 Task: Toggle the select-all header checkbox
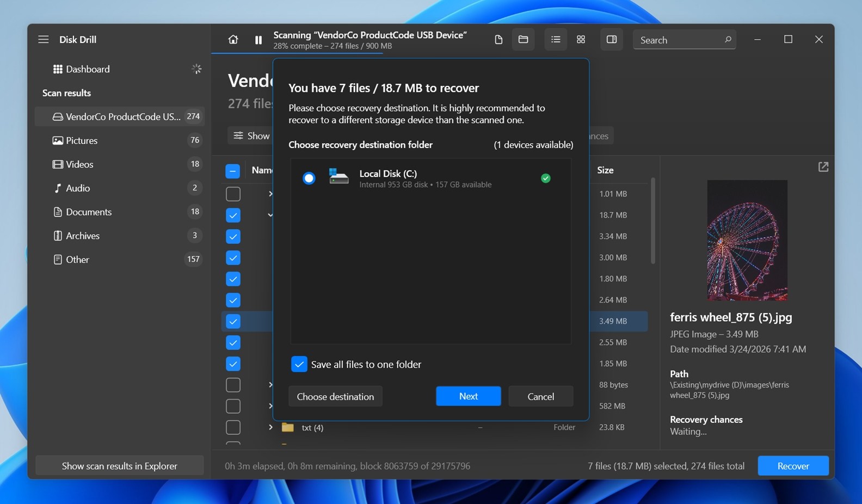coord(233,171)
